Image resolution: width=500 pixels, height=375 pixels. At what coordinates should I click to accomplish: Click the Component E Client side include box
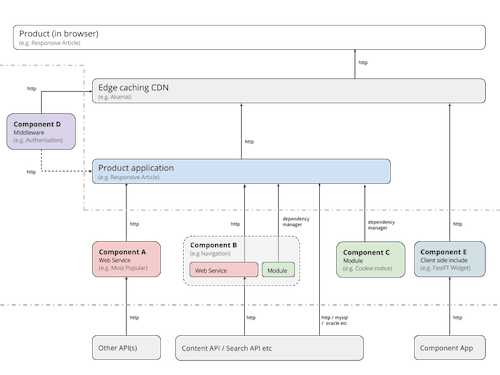(x=450, y=259)
